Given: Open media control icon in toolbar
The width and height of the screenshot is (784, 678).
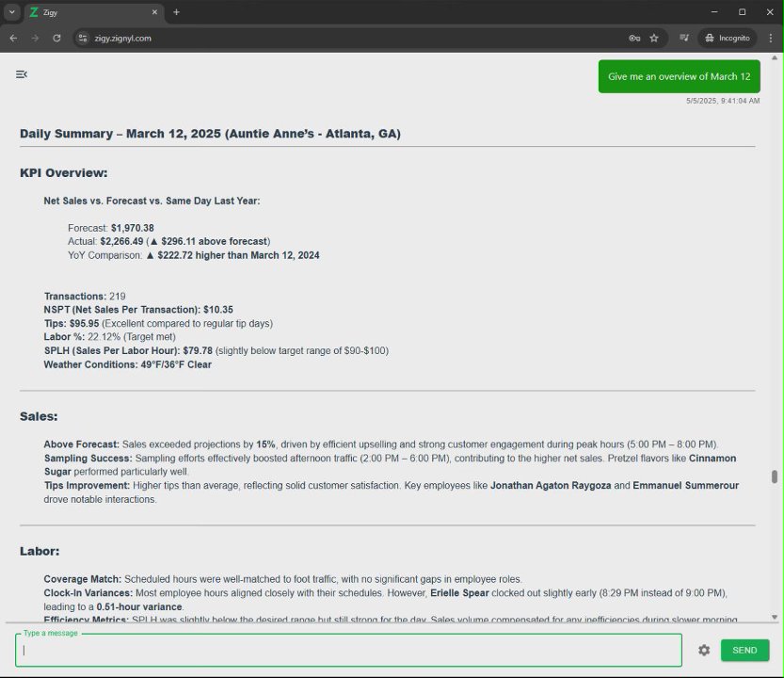Looking at the screenshot, I should (x=684, y=38).
